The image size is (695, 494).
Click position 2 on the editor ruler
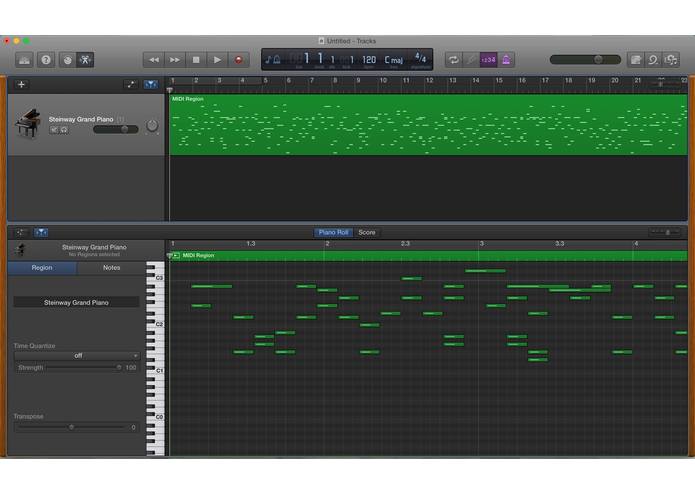(327, 244)
